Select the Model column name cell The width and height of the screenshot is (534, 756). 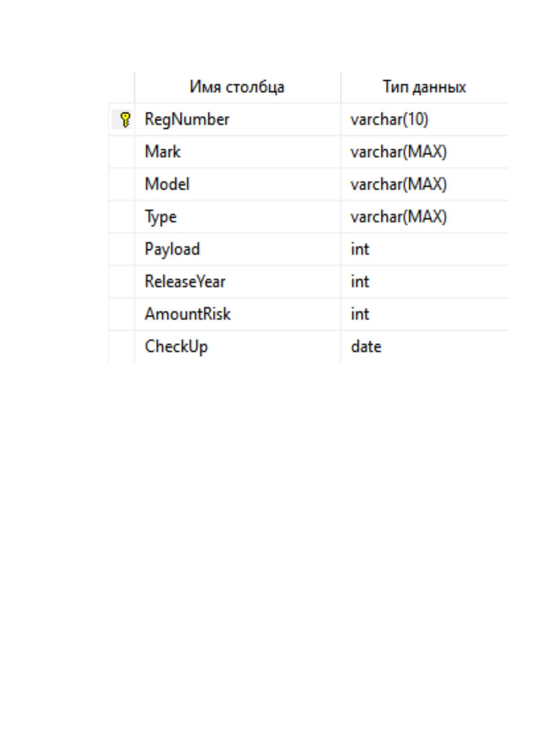[x=238, y=184]
